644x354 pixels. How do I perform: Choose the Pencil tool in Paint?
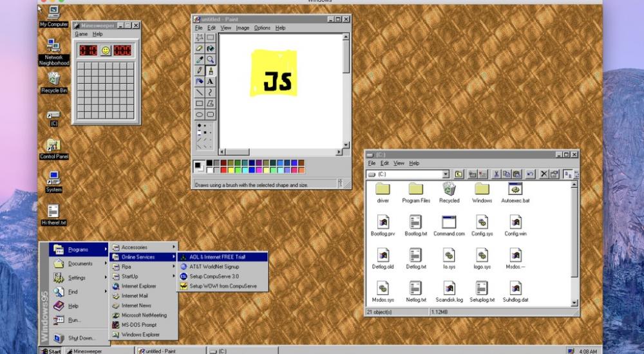(199, 71)
